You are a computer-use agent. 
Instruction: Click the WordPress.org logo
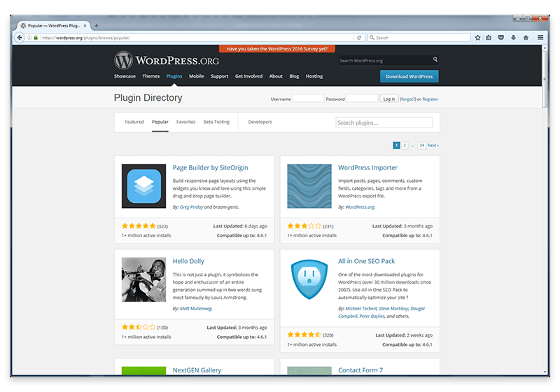pos(167,60)
